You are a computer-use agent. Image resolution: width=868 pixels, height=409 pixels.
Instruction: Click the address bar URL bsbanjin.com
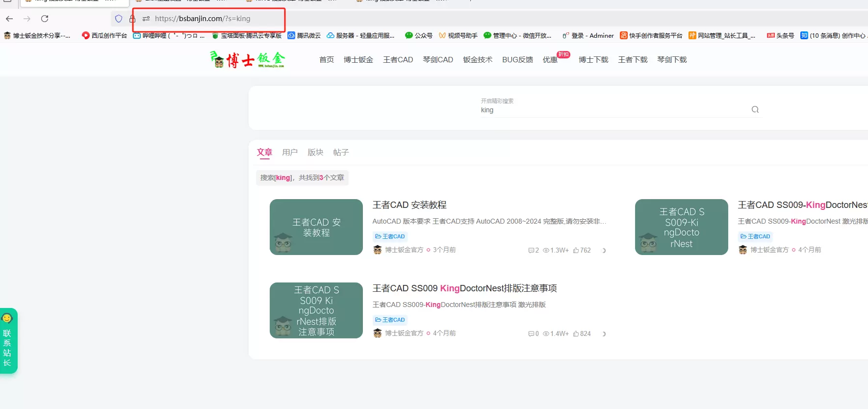203,19
